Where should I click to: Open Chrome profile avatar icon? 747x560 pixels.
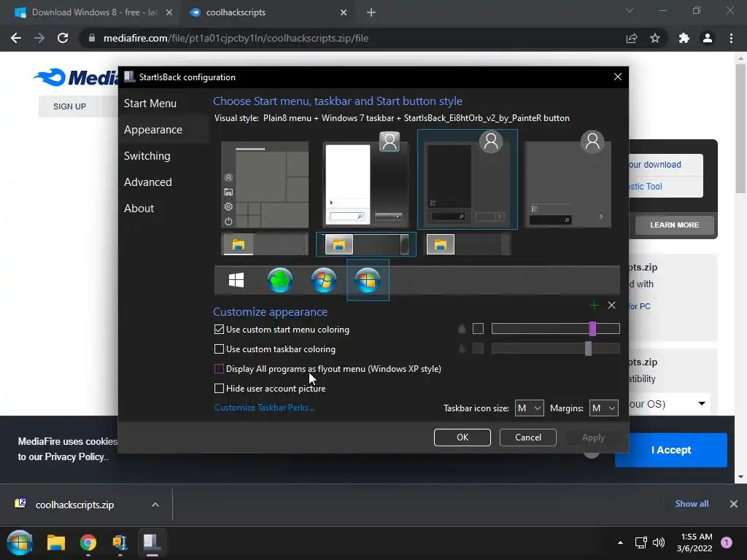tap(708, 38)
